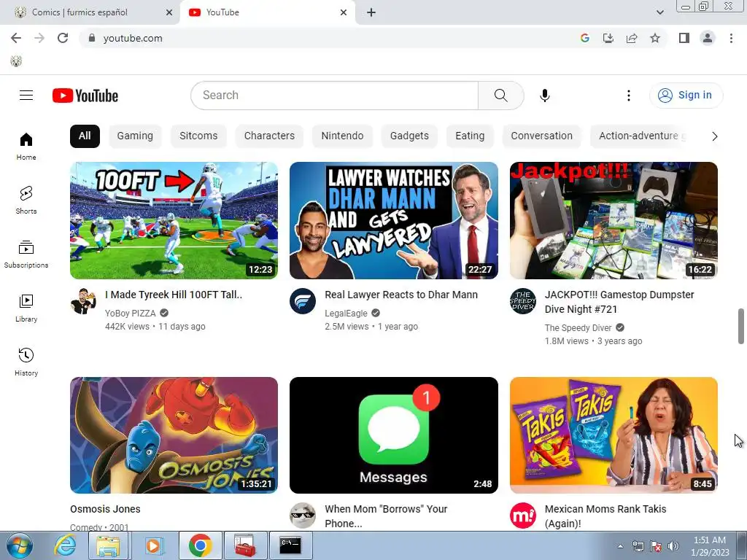Go to Home in sidebar
The height and width of the screenshot is (560, 747).
[26, 146]
